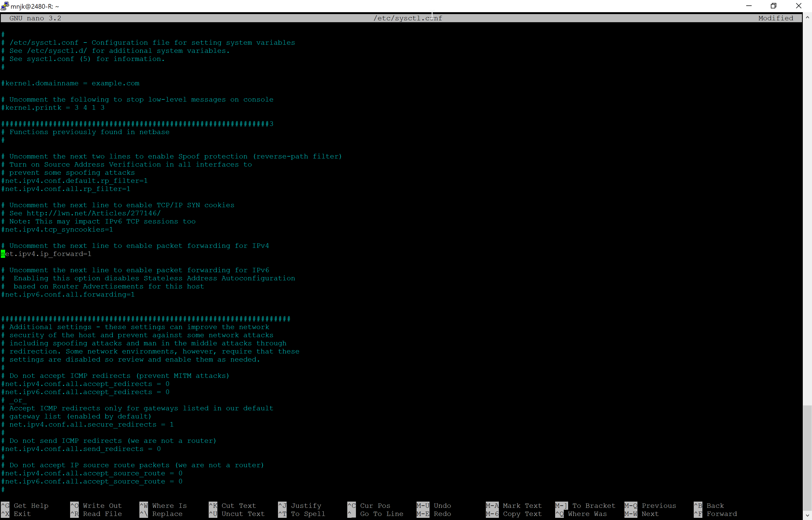This screenshot has height=520, width=812.
Task: Close the PuTTY terminal window
Action: (798, 6)
